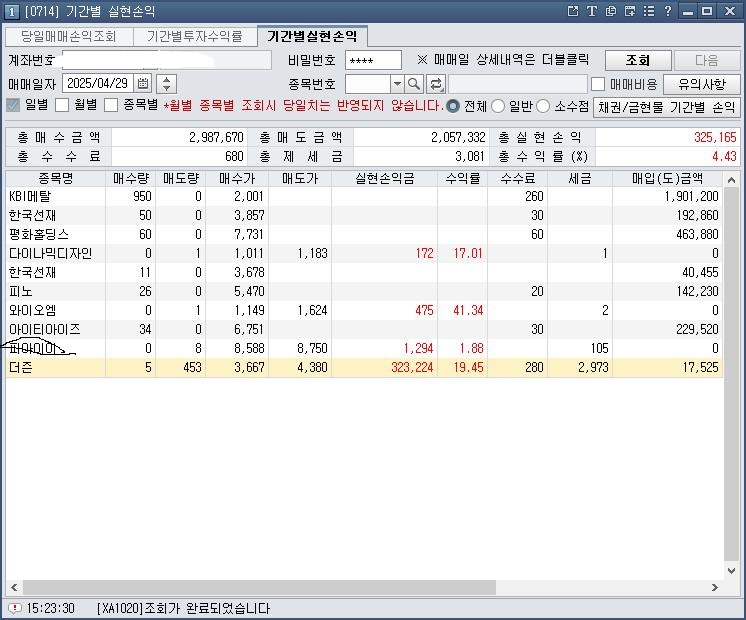Click 채권/금현물 기간별 손익 button
746x620 pixels.
click(667, 107)
